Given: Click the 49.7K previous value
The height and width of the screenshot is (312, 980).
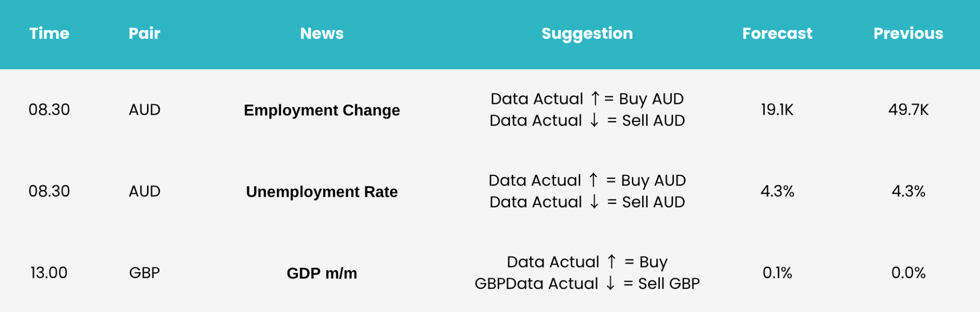Looking at the screenshot, I should (908, 110).
